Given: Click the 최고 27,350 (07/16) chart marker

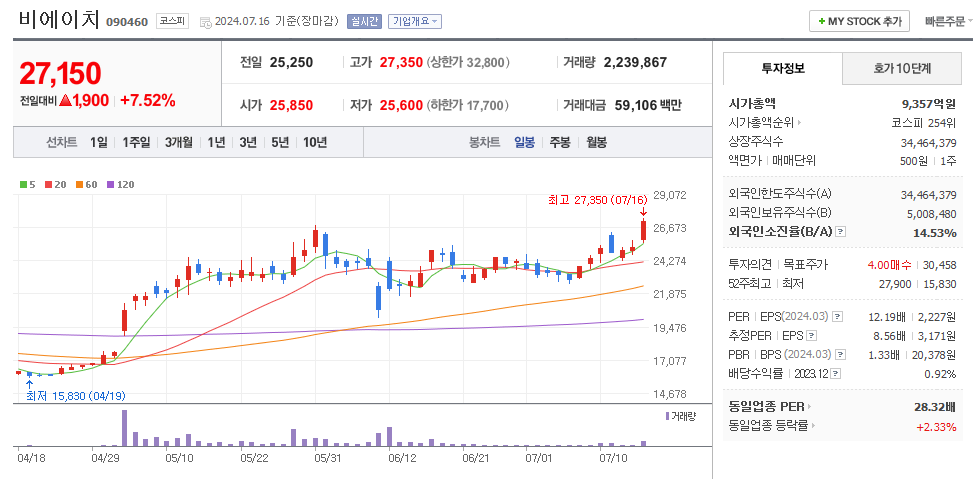Looking at the screenshot, I should 597,200.
